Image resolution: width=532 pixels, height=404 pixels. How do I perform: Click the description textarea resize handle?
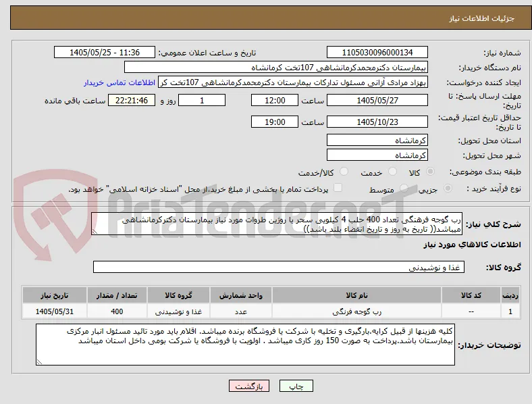(x=95, y=232)
